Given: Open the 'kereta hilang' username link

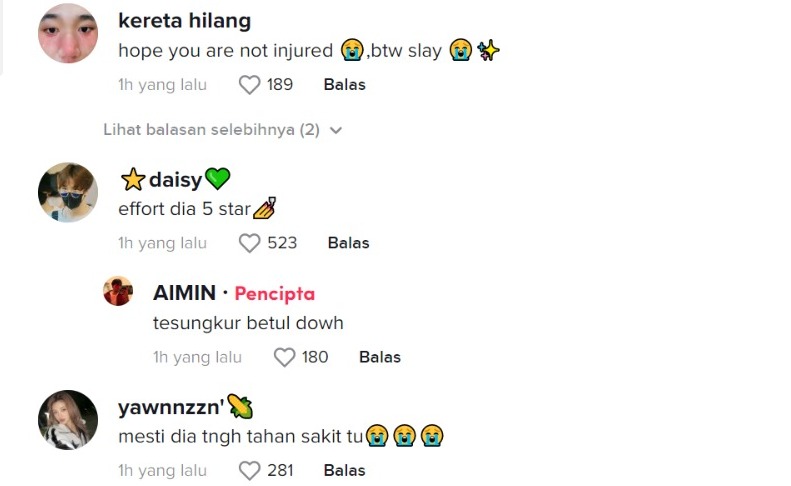Looking at the screenshot, I should tap(184, 21).
